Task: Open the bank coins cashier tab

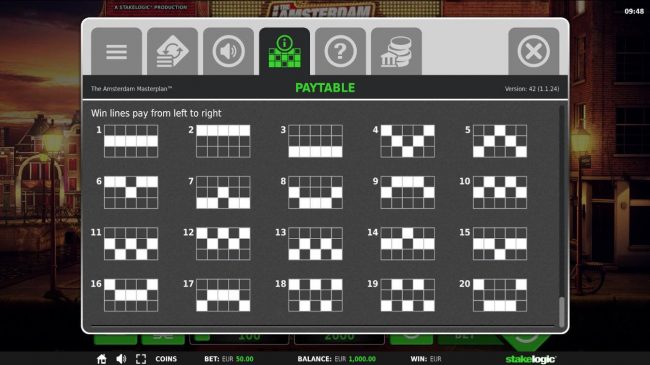Action: tap(396, 51)
